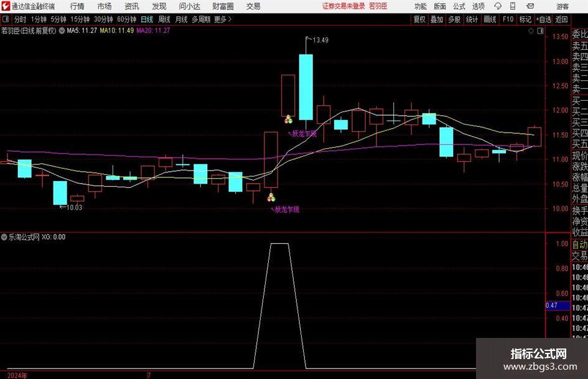Click the 2024年 date axis label

[x=17, y=375]
